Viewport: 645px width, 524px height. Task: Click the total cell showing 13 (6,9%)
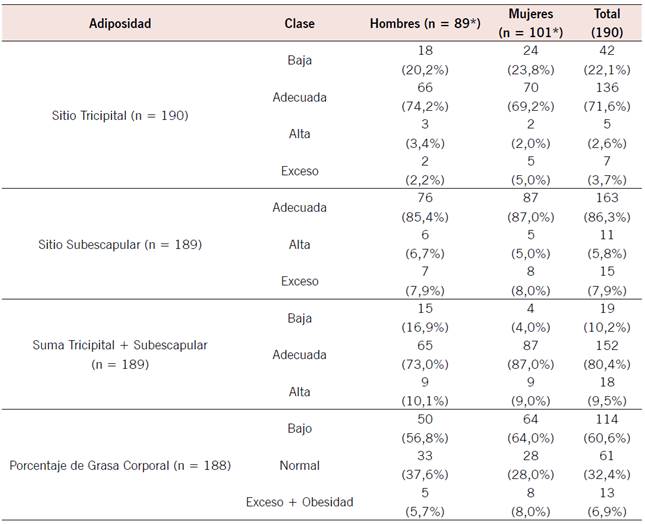(606, 502)
